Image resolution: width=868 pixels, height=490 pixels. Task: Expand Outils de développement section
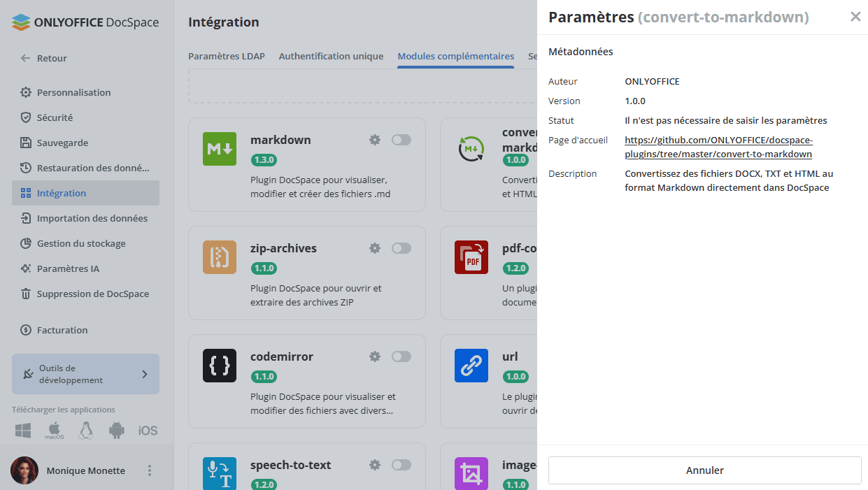pos(85,374)
